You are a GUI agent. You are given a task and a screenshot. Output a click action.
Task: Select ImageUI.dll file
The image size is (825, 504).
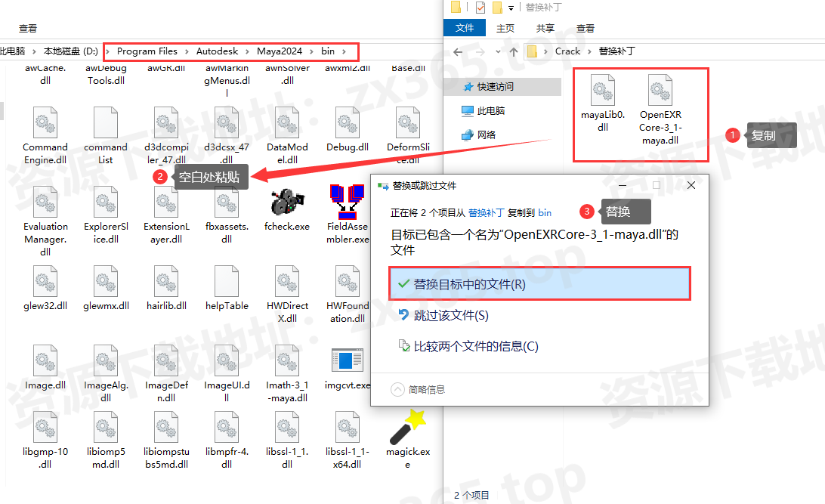[x=227, y=373]
